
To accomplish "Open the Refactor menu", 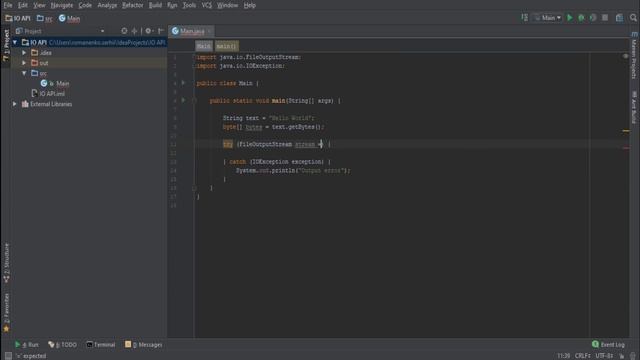I will [133, 5].
